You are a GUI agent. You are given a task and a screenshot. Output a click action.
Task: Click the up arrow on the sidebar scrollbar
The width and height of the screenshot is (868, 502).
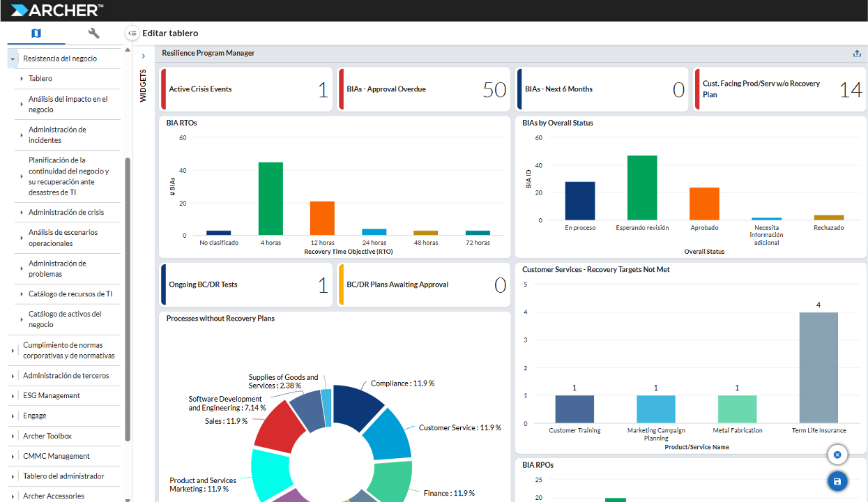(127, 50)
